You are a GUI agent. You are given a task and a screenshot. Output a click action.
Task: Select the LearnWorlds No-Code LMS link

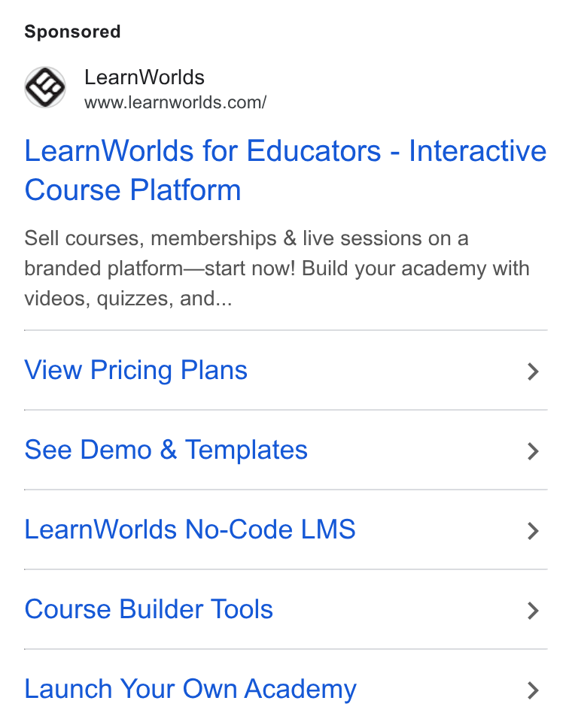190,529
